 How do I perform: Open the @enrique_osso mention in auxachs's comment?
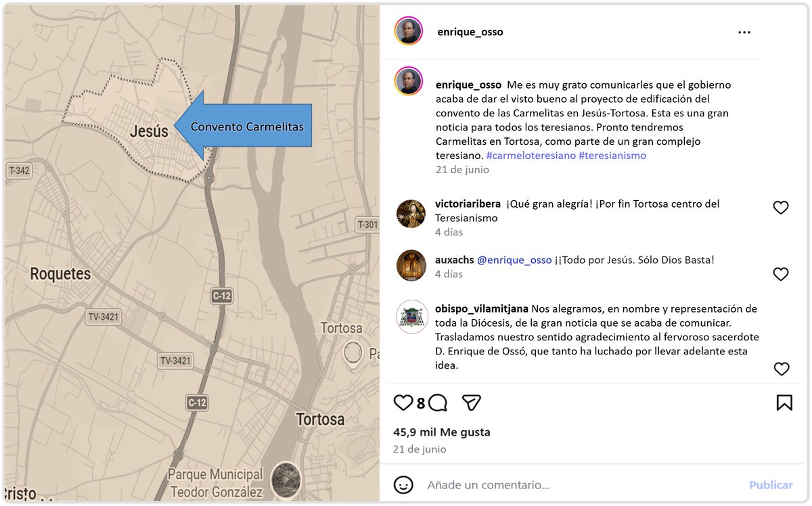514,260
